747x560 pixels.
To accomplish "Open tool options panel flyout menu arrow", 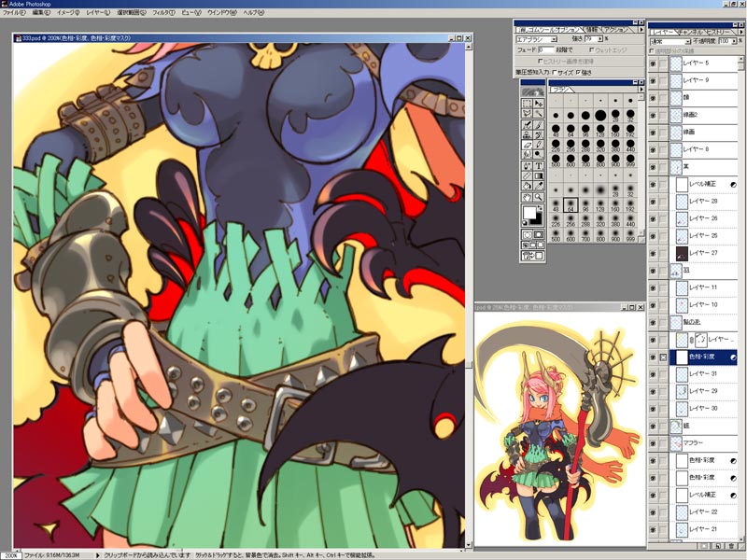I will coord(641,30).
